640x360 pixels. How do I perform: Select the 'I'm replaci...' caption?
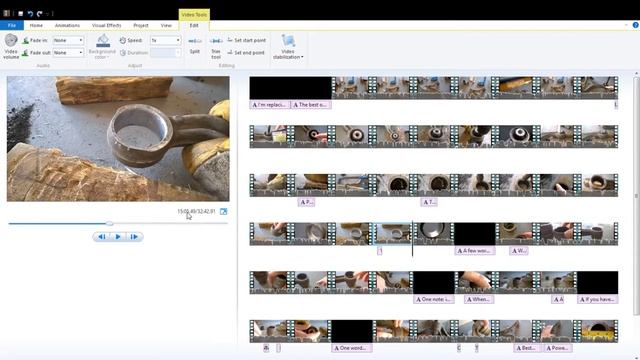click(270, 105)
